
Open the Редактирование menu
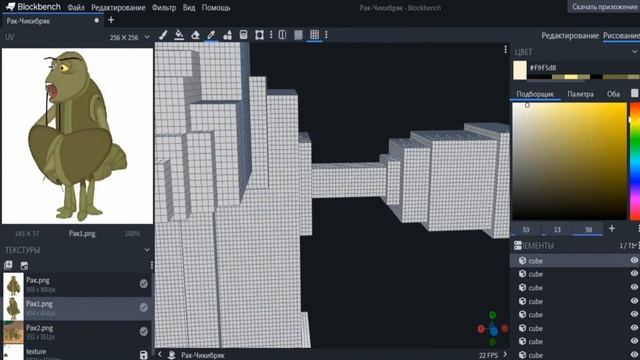[118, 7]
